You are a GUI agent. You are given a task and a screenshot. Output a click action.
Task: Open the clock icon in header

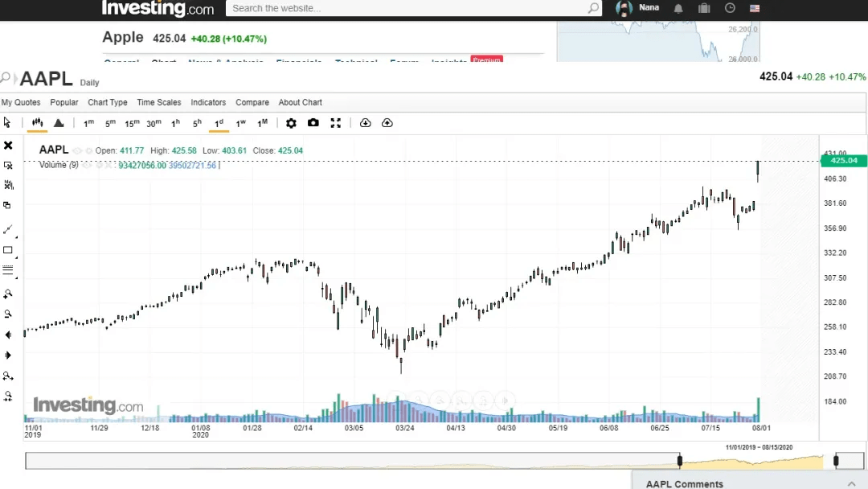point(730,8)
